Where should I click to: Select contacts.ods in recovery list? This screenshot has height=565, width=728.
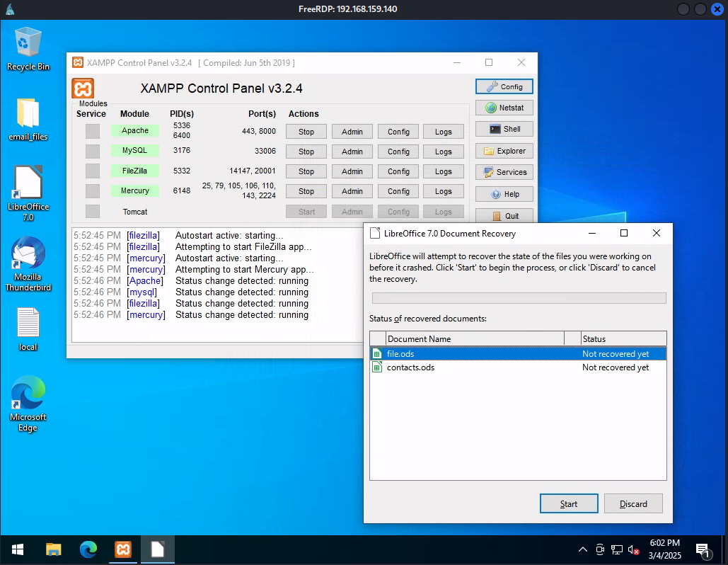pos(518,367)
